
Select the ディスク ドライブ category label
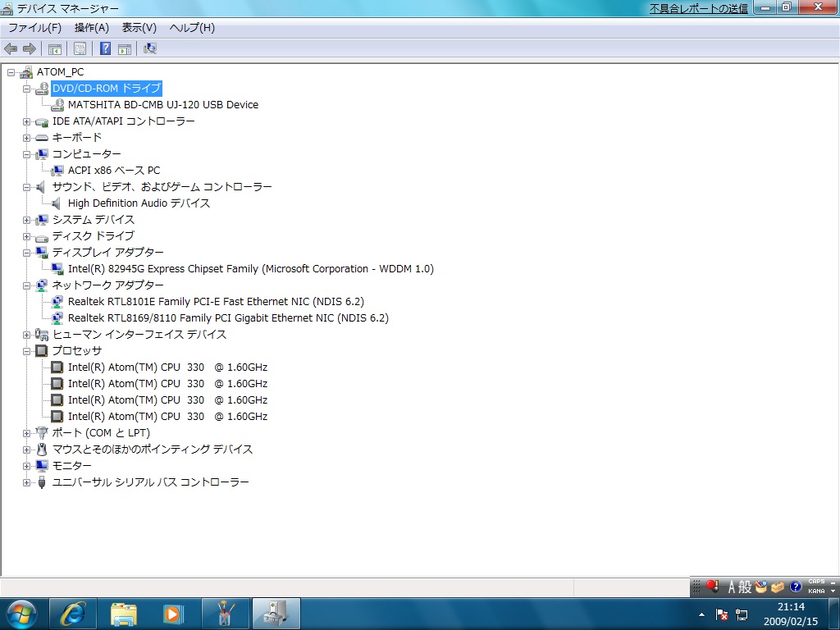[94, 236]
